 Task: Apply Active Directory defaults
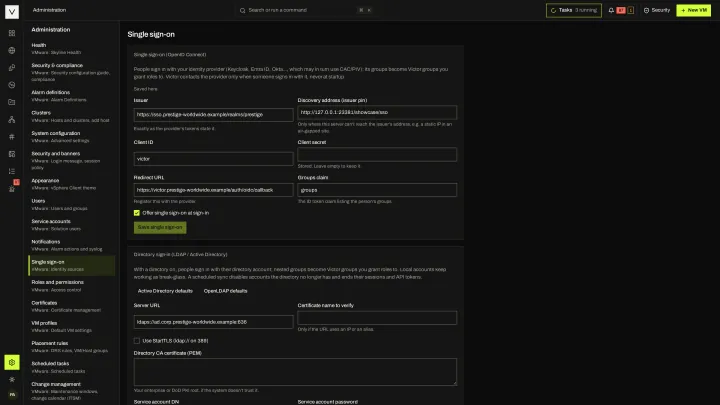(x=165, y=291)
